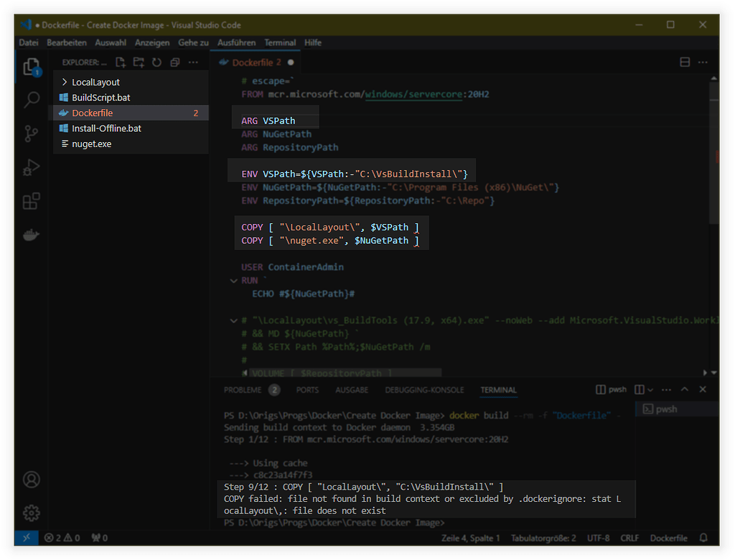Click the notifications bell in status bar

tap(704, 538)
